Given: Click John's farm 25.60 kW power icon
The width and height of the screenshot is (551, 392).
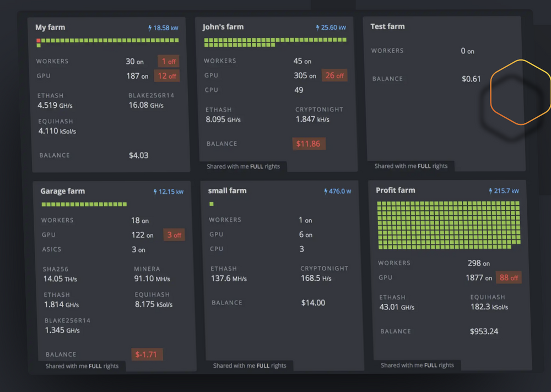Looking at the screenshot, I should [317, 26].
